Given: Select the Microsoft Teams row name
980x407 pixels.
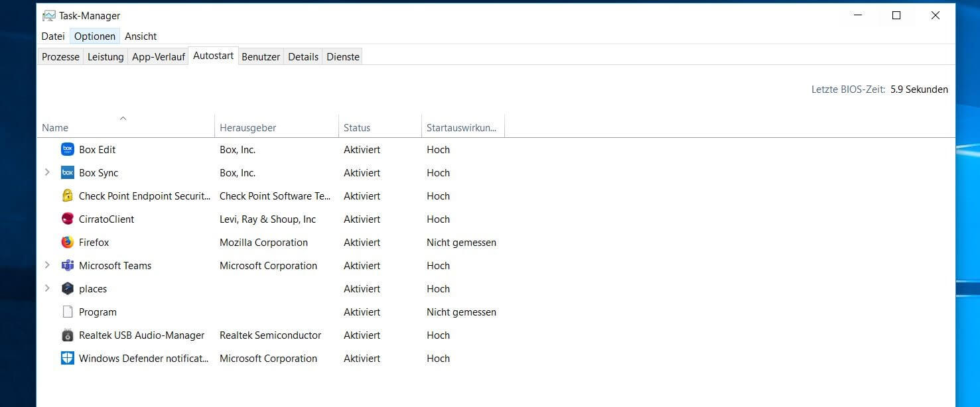Looking at the screenshot, I should click(115, 265).
